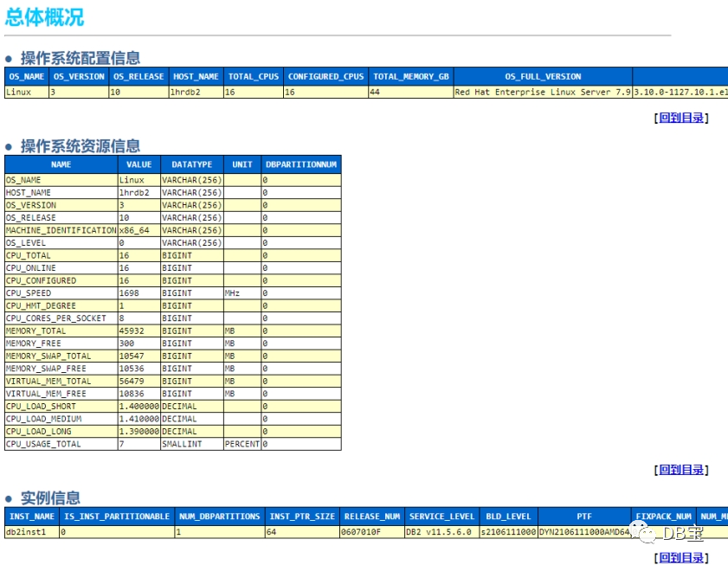Select the DB2 v11.5.6.0 service level cell
The width and height of the screenshot is (728, 565).
click(x=442, y=532)
